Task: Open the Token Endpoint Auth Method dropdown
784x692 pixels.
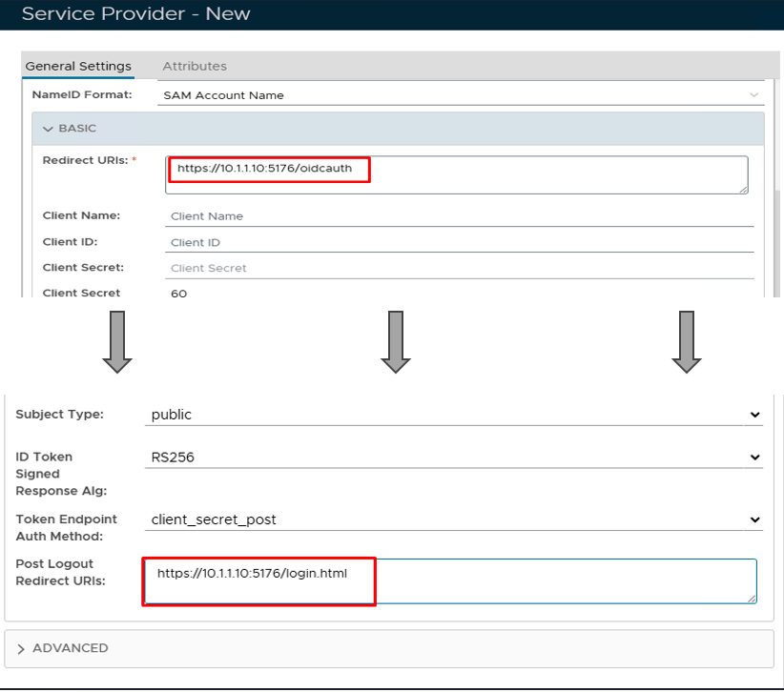Action: (455, 519)
